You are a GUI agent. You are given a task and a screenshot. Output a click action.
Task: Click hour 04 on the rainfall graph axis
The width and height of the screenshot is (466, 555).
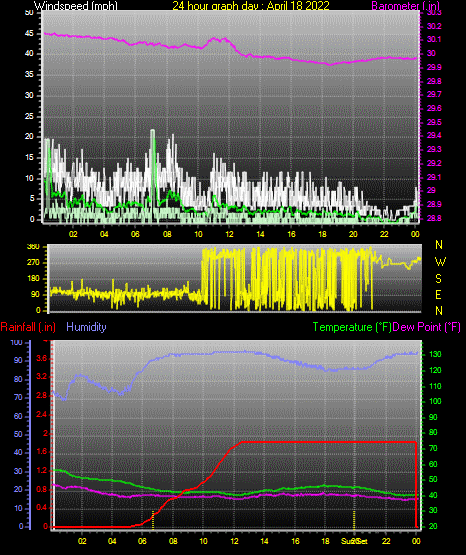pyautogui.click(x=112, y=541)
